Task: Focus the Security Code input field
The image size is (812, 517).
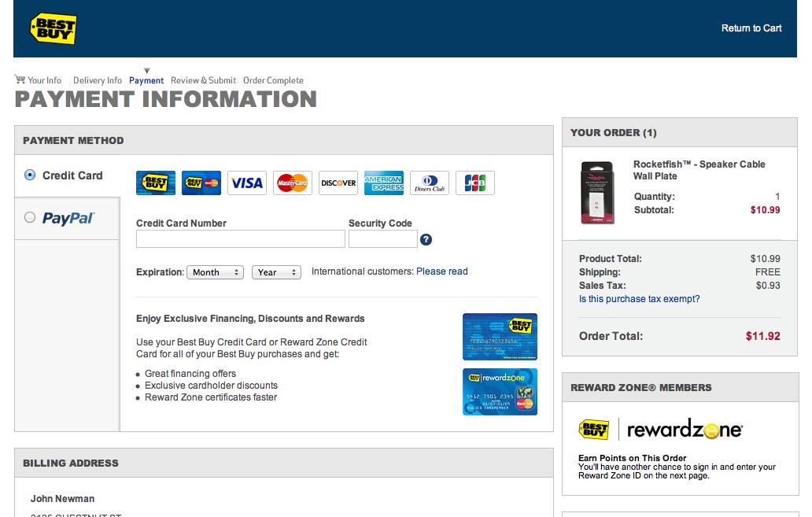Action: point(382,239)
